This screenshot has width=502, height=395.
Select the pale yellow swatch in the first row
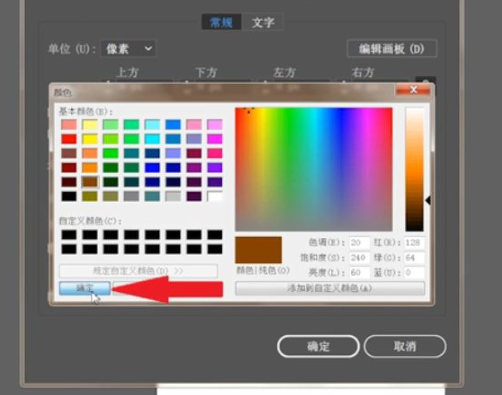point(90,125)
